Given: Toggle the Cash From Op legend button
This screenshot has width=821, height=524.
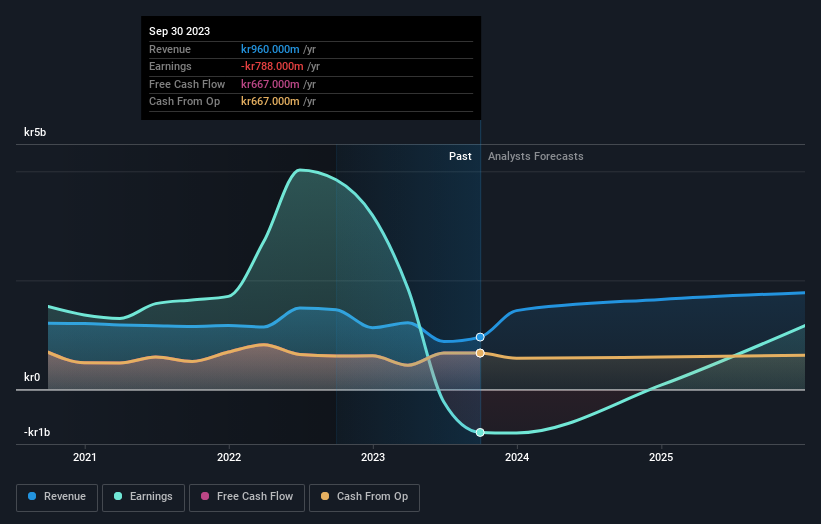Looking at the screenshot, I should pyautogui.click(x=364, y=497).
